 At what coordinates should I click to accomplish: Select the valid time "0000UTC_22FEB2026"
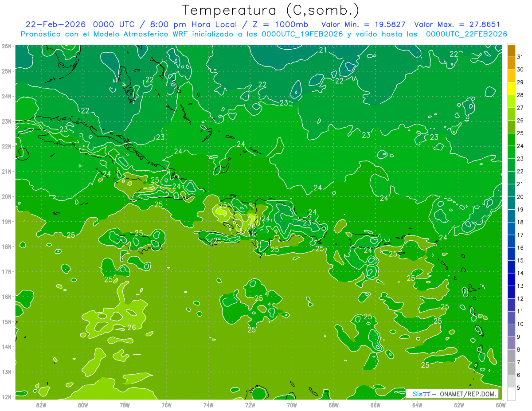(x=466, y=34)
